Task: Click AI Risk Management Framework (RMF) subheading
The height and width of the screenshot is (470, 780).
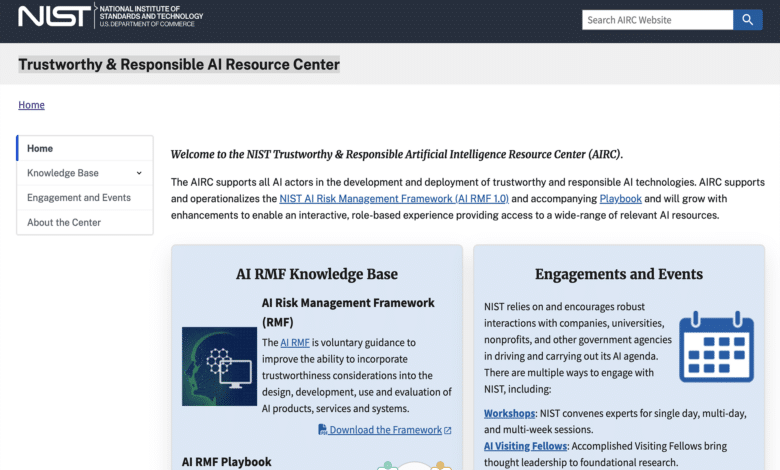Action: click(348, 312)
